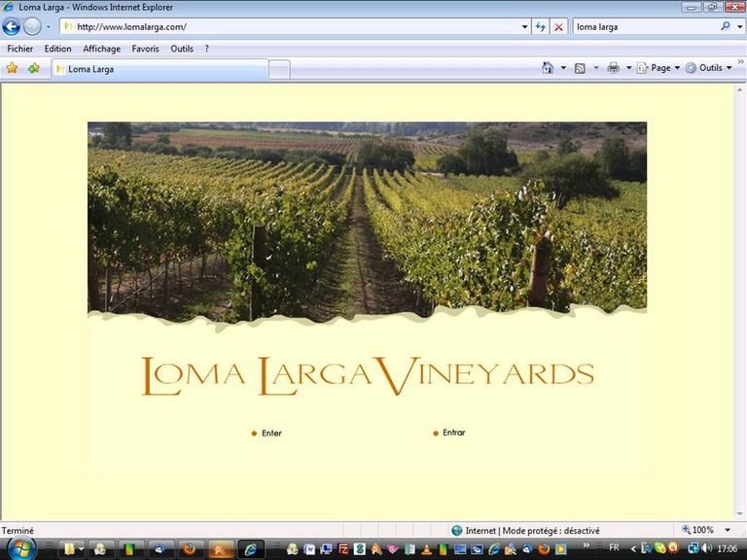Viewport: 747px width, 560px height.
Task: Click the Enter link
Action: 271,434
